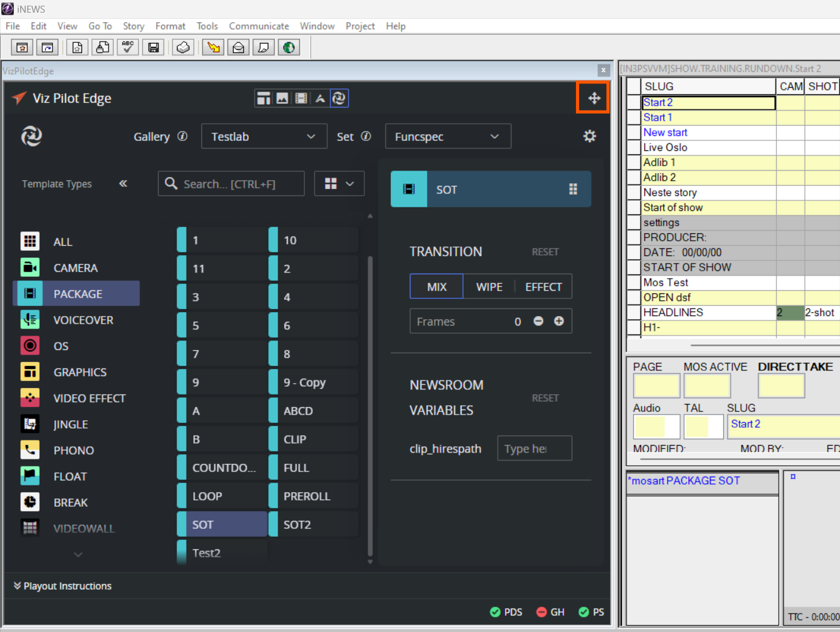
Task: Select the VIDEO EFFECT template type
Action: coord(76,398)
